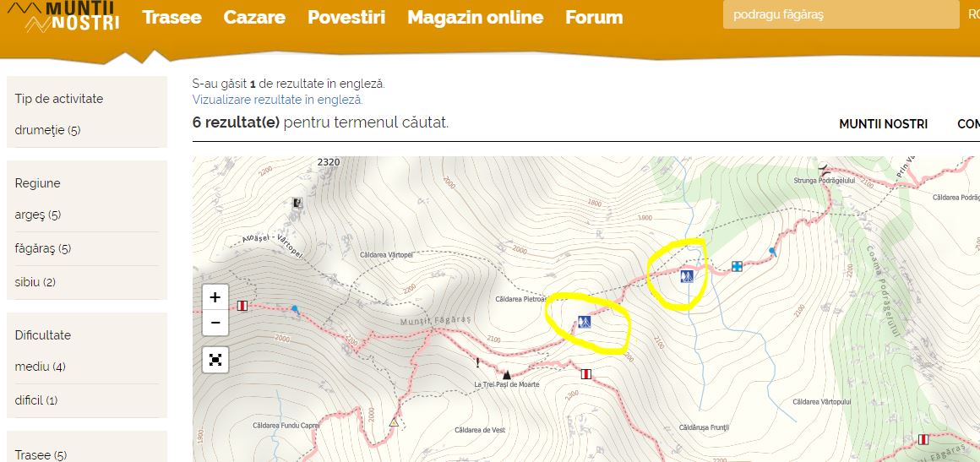Click the black peak triangle above La Trei Pași de Moarte
This screenshot has height=462, width=980.
coord(507,373)
